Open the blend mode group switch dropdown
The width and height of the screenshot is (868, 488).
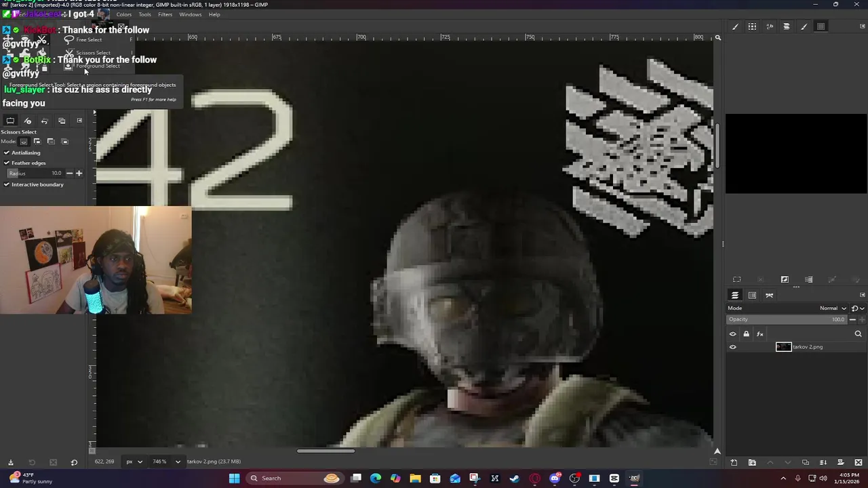coord(856,308)
